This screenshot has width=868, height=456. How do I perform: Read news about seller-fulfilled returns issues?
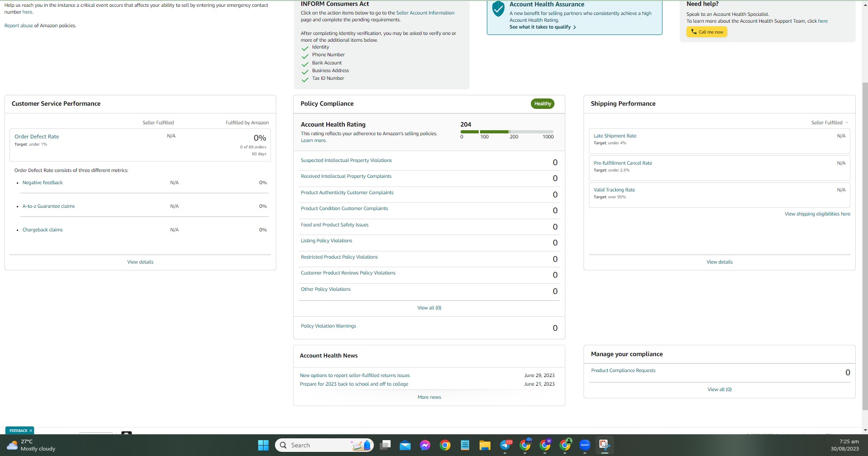(354, 375)
